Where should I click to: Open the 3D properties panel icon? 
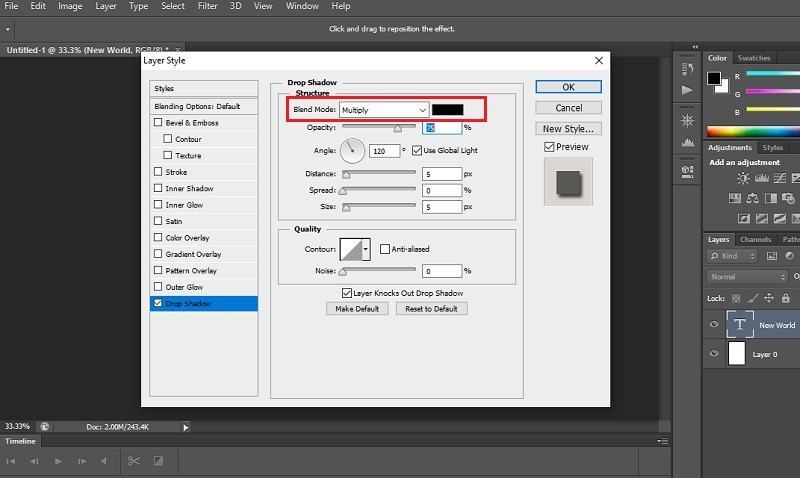[x=687, y=171]
